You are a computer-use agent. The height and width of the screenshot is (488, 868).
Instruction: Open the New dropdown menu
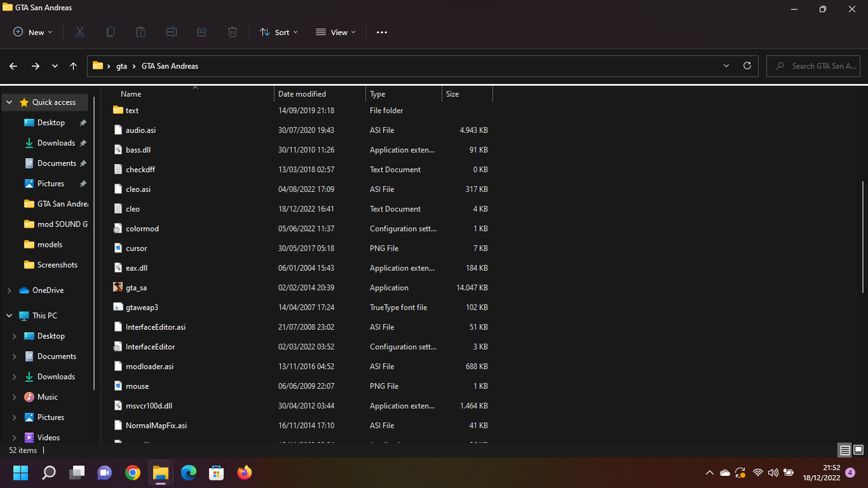coord(33,32)
